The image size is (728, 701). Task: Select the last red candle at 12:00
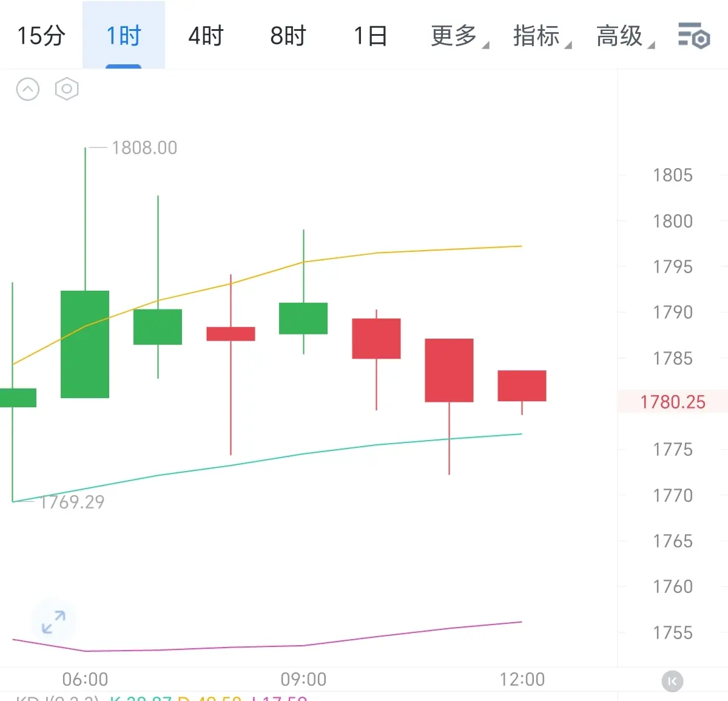[522, 385]
